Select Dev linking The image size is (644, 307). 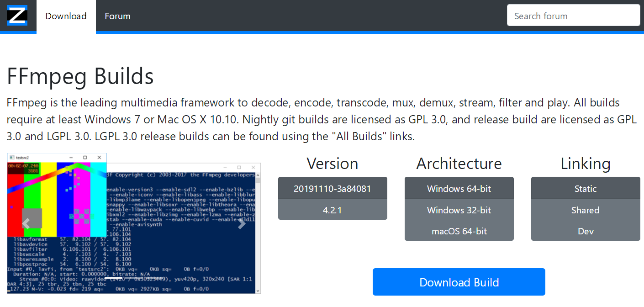(586, 231)
